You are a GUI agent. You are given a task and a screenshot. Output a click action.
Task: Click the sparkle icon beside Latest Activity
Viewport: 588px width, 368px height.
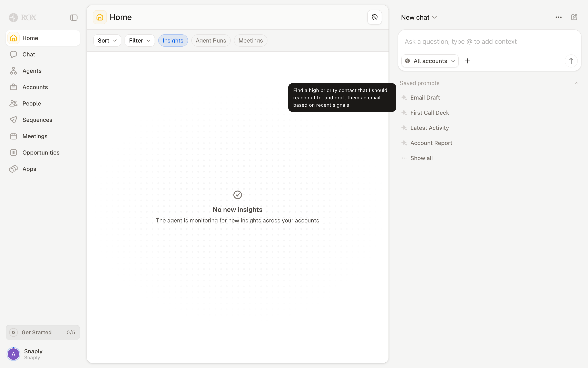coord(404,128)
